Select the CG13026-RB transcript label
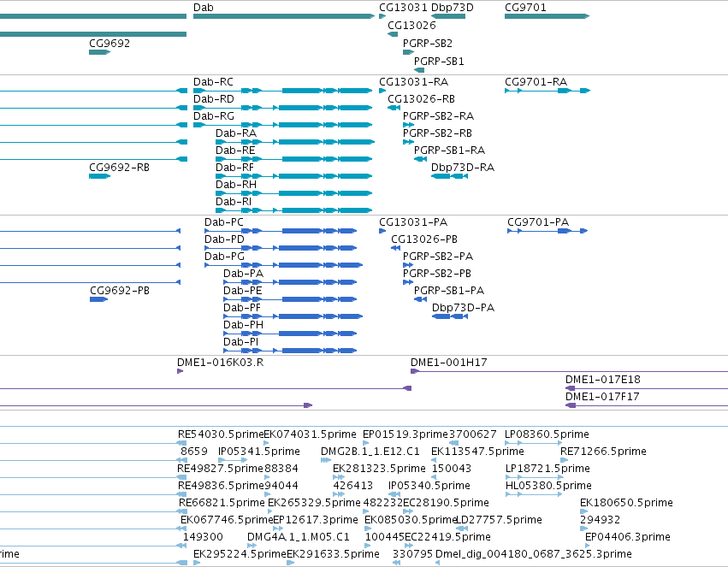This screenshot has height=567, width=728. (x=421, y=99)
